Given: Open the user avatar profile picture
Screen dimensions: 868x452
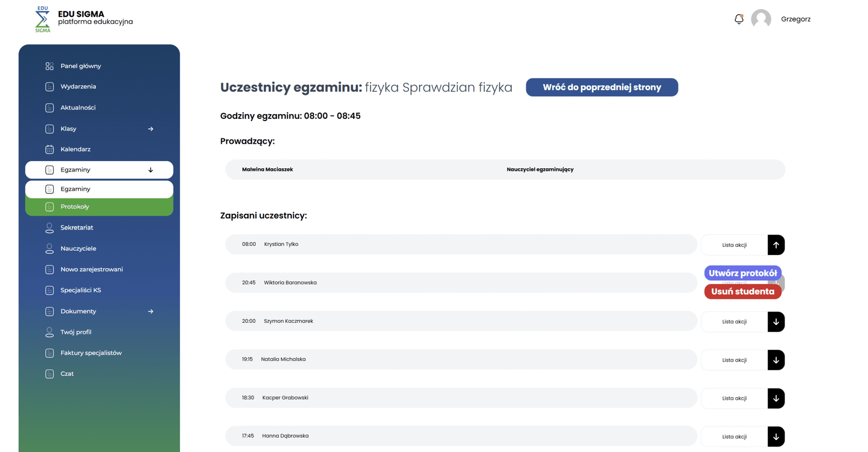Looking at the screenshot, I should coord(761,19).
